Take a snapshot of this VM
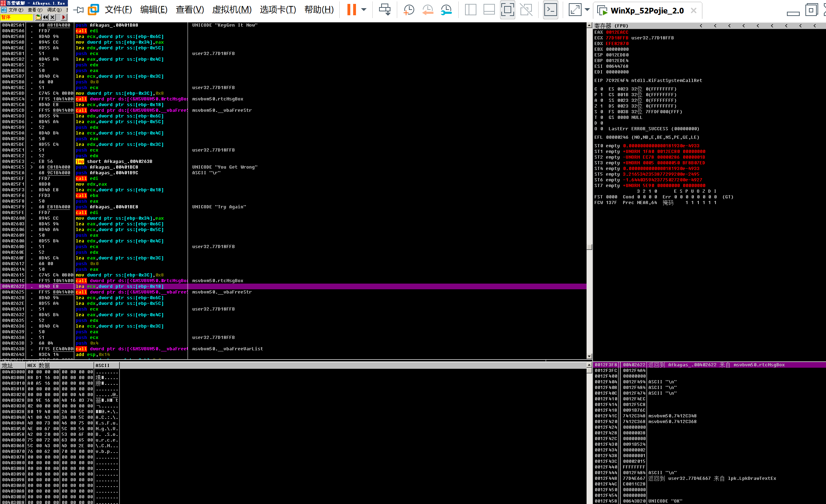 (x=409, y=10)
